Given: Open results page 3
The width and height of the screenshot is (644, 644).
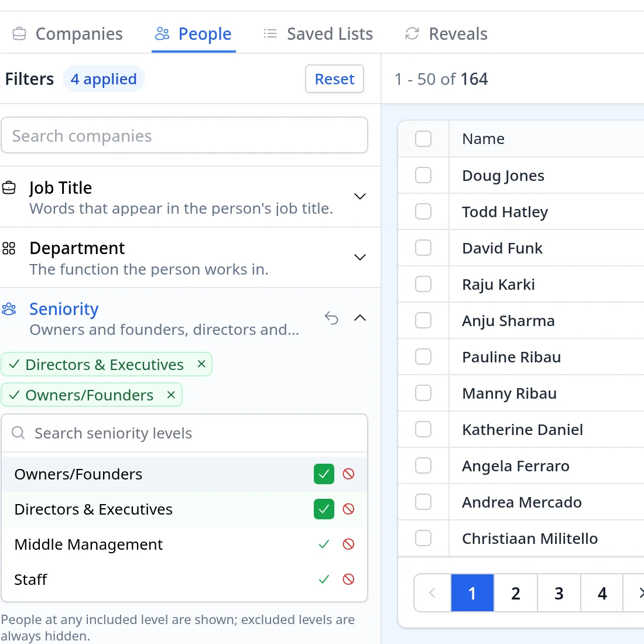Looking at the screenshot, I should click(559, 593).
